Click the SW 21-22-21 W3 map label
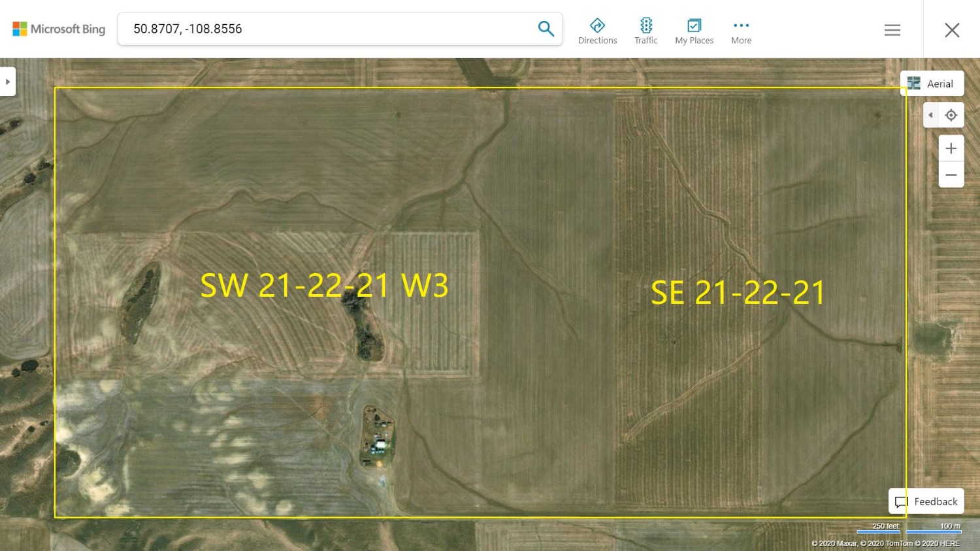This screenshot has width=980, height=551. pos(324,286)
